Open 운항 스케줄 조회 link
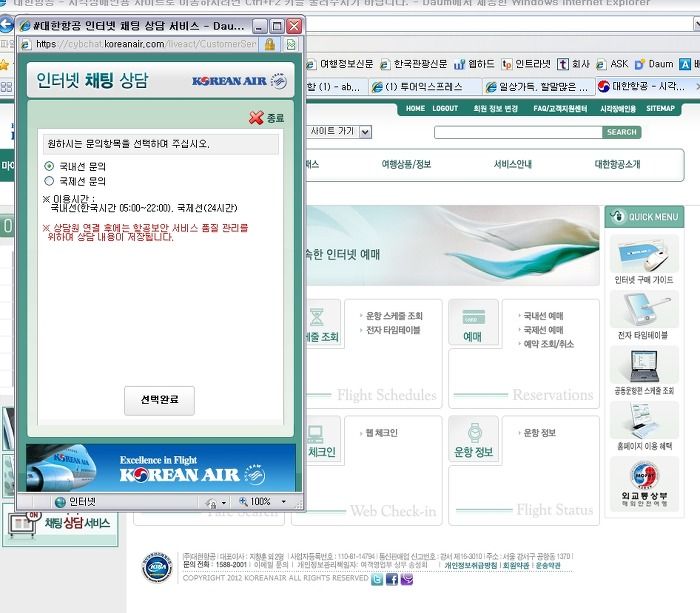This screenshot has height=613, width=700. coord(394,316)
